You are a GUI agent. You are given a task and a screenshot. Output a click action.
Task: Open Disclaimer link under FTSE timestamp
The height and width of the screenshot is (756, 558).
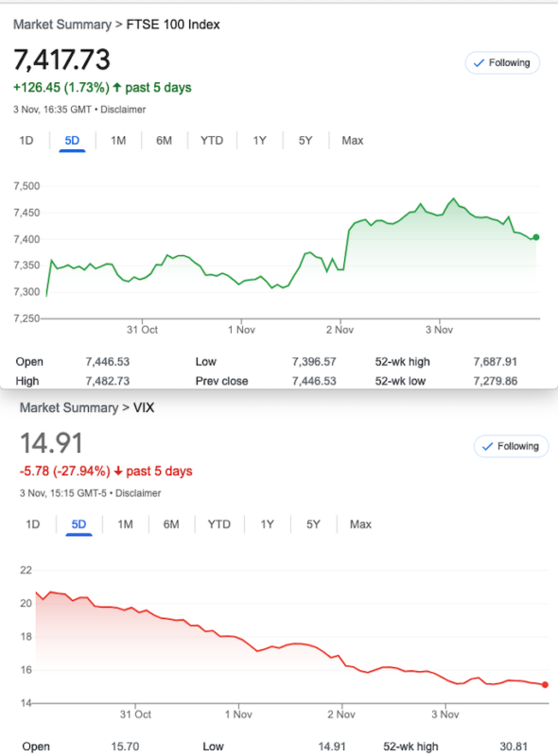(123, 110)
